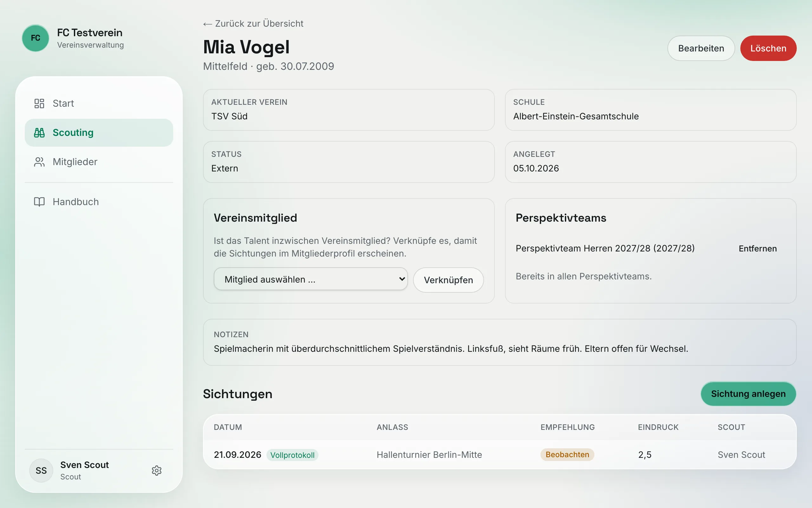The image size is (812, 508).
Task: Click the Spielmacherin notes text
Action: pos(451,349)
